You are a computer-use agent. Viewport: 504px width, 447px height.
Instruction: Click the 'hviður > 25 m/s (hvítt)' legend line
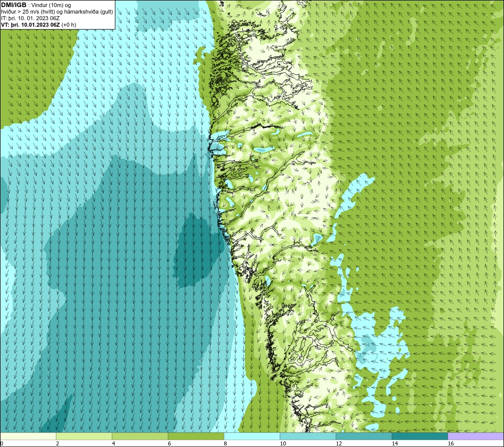tap(57, 12)
